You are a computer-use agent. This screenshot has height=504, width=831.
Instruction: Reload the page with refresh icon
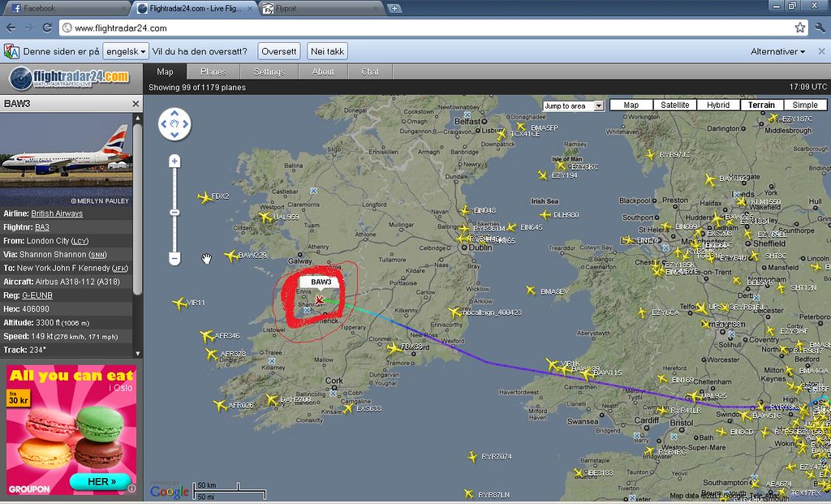46,28
